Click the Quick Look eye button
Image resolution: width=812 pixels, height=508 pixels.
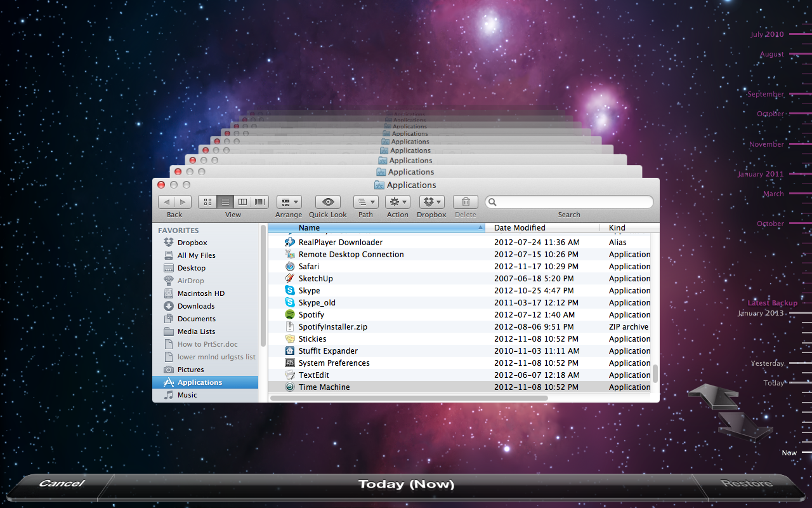pyautogui.click(x=328, y=202)
